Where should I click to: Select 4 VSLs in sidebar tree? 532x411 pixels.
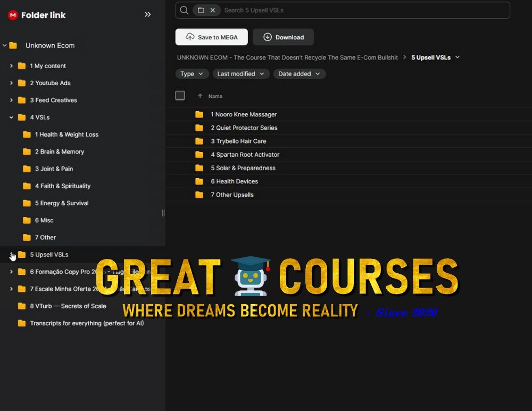40,118
